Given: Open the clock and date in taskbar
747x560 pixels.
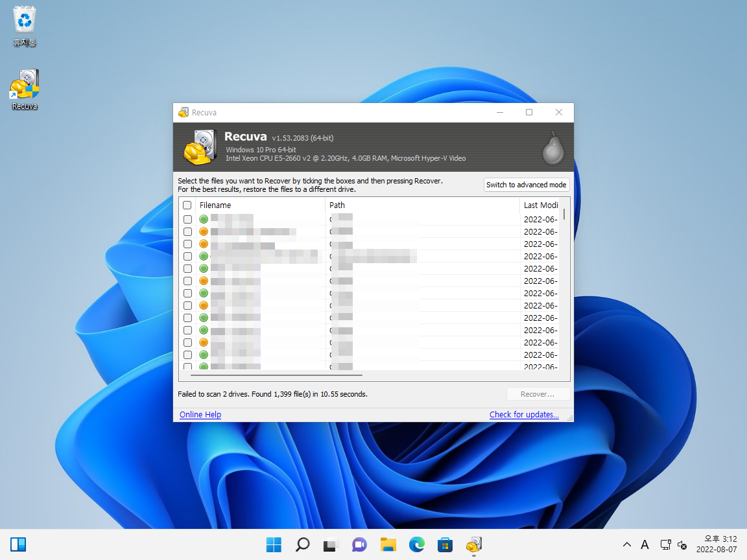Looking at the screenshot, I should [x=717, y=544].
